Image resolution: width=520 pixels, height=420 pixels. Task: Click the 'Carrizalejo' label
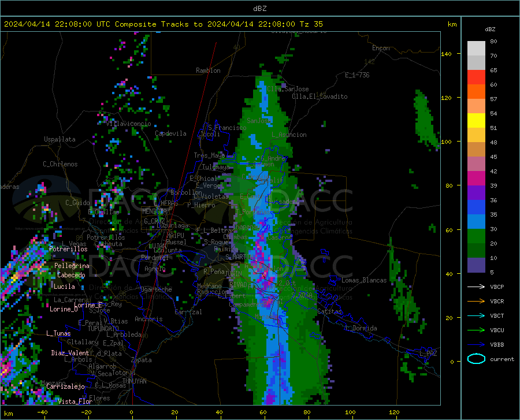click(65, 386)
